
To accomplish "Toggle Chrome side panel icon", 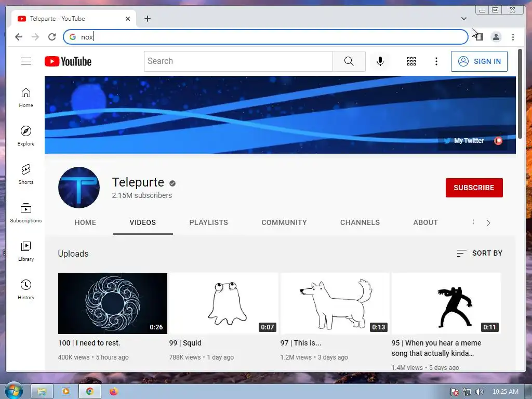I will click(479, 37).
